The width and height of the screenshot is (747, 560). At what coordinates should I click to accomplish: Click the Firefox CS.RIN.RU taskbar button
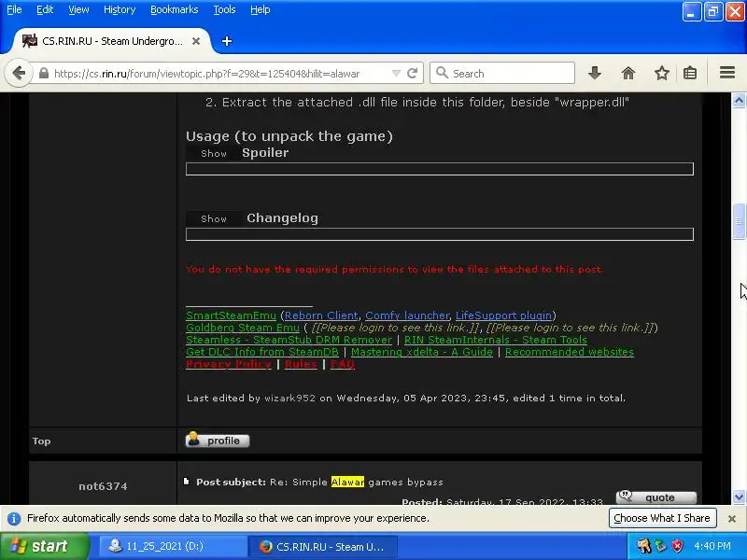(323, 547)
